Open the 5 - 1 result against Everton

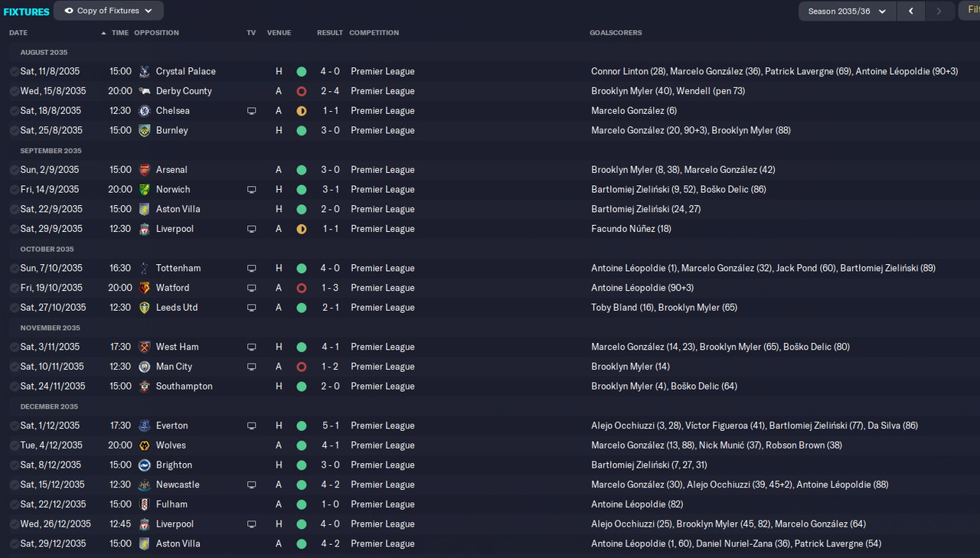click(x=330, y=426)
